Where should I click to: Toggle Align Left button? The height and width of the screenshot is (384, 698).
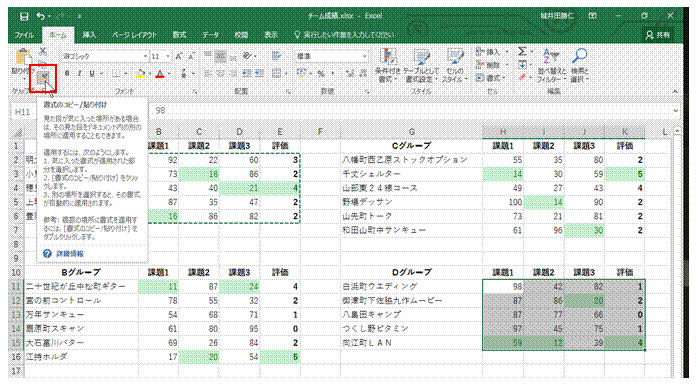(x=208, y=73)
